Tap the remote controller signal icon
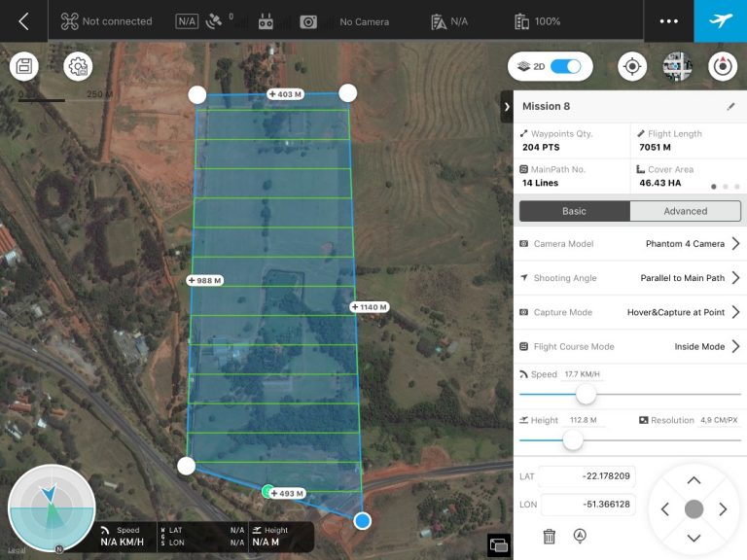The image size is (747, 560). pos(266,22)
